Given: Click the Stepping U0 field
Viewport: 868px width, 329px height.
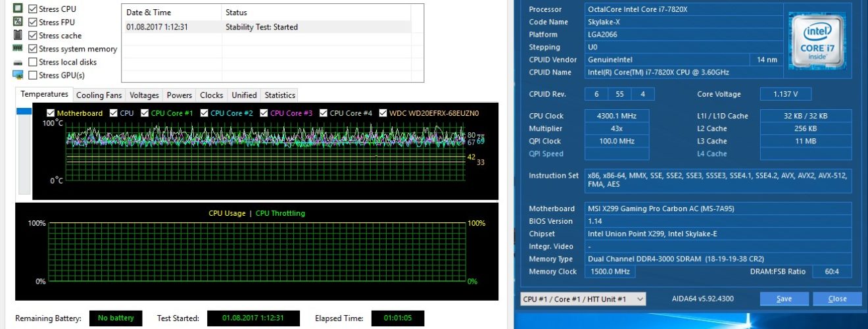Looking at the screenshot, I should pos(684,47).
